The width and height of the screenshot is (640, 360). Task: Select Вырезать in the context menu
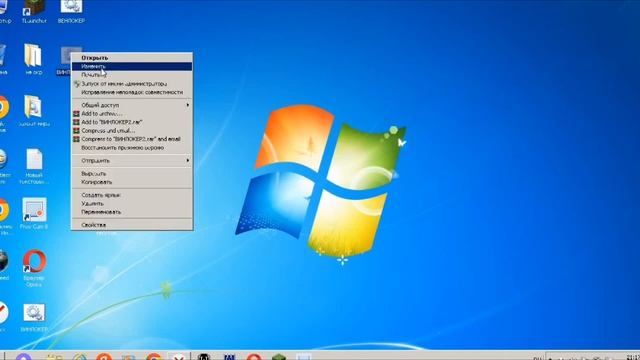click(x=132, y=173)
